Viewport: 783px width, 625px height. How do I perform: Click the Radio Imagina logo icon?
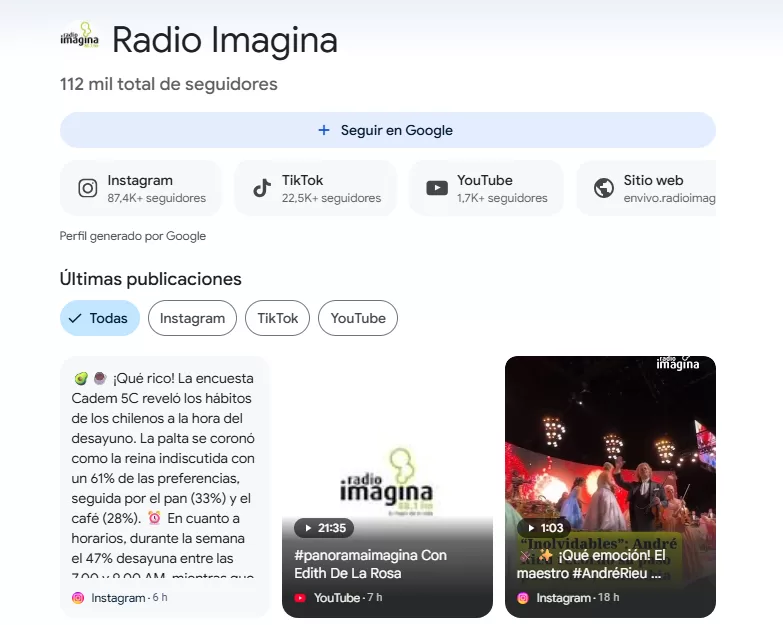coord(80,37)
